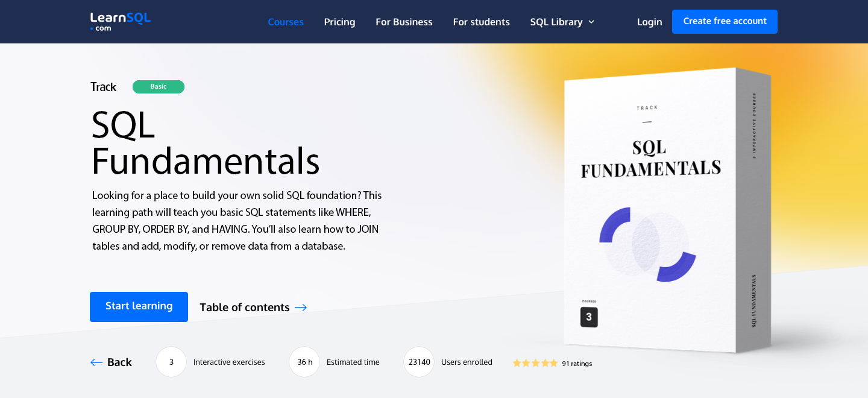Click the Basic level badge
868x398 pixels.
[x=159, y=87]
